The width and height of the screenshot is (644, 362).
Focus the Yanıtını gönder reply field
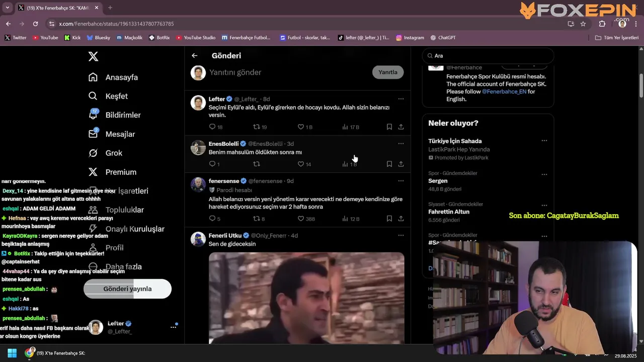pos(287,72)
